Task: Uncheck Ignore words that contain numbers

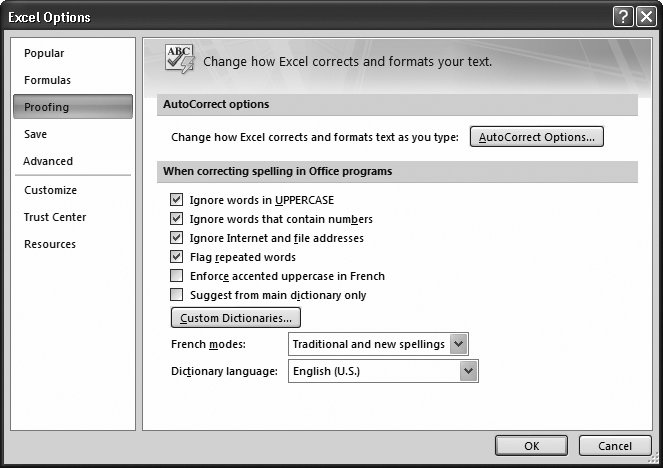Action: point(177,219)
